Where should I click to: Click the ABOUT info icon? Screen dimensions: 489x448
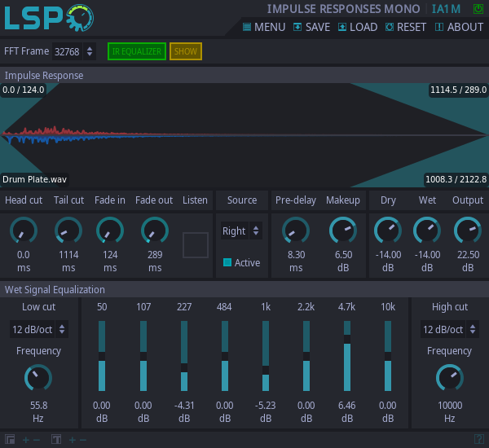pyautogui.click(x=439, y=27)
